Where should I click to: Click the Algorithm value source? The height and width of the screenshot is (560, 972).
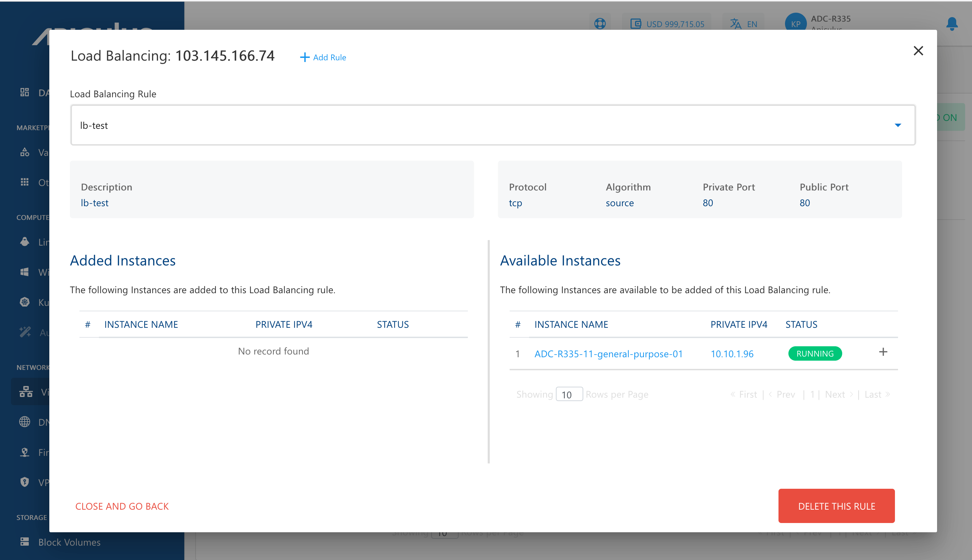tap(620, 203)
